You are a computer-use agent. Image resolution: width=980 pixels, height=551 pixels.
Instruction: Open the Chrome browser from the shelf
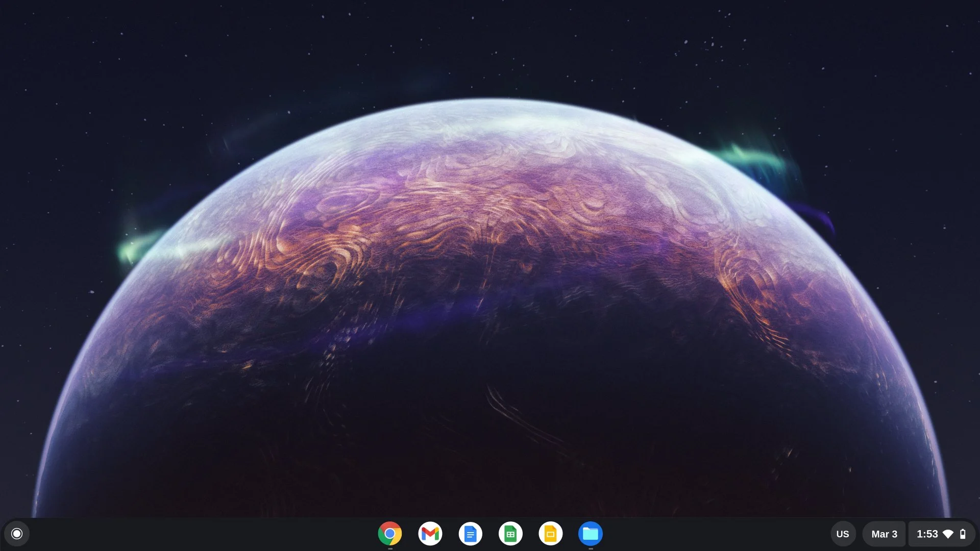pos(390,534)
